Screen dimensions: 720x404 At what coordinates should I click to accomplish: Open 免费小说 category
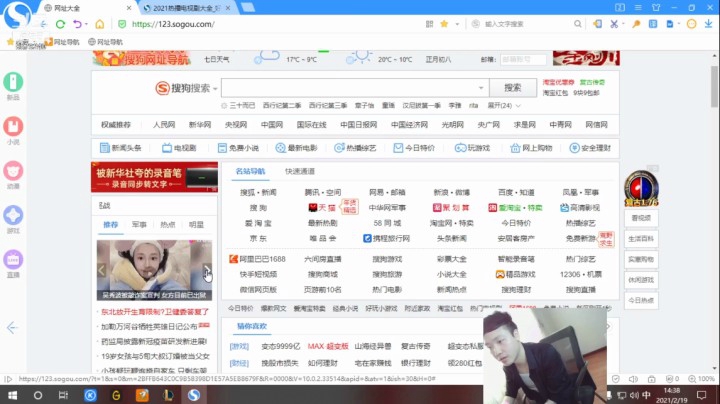point(238,148)
